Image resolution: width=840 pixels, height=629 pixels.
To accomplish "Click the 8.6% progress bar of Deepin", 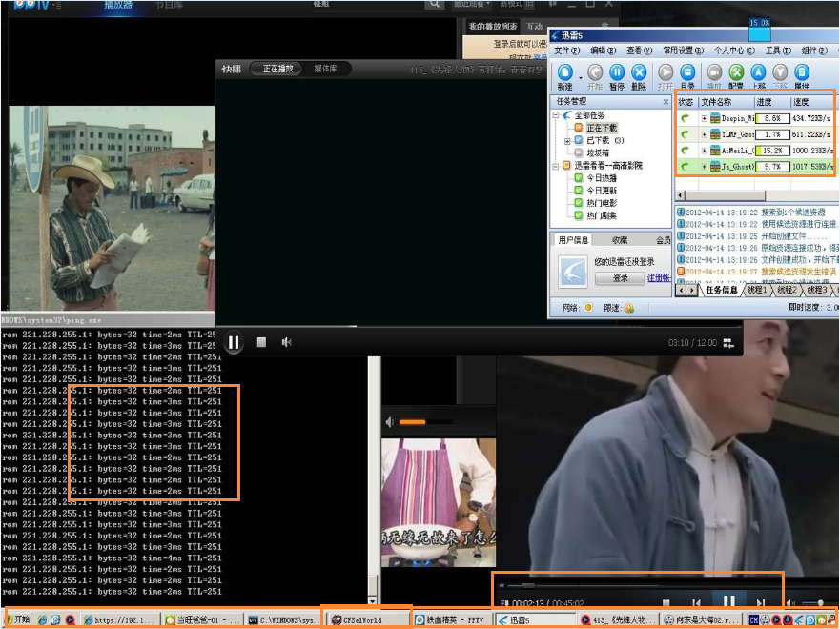I will point(772,118).
